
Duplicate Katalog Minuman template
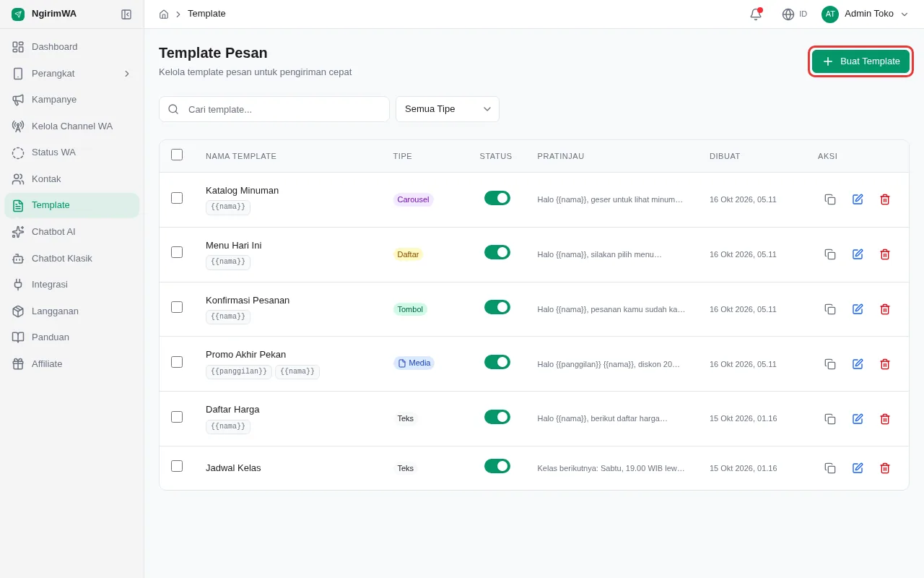tap(830, 199)
